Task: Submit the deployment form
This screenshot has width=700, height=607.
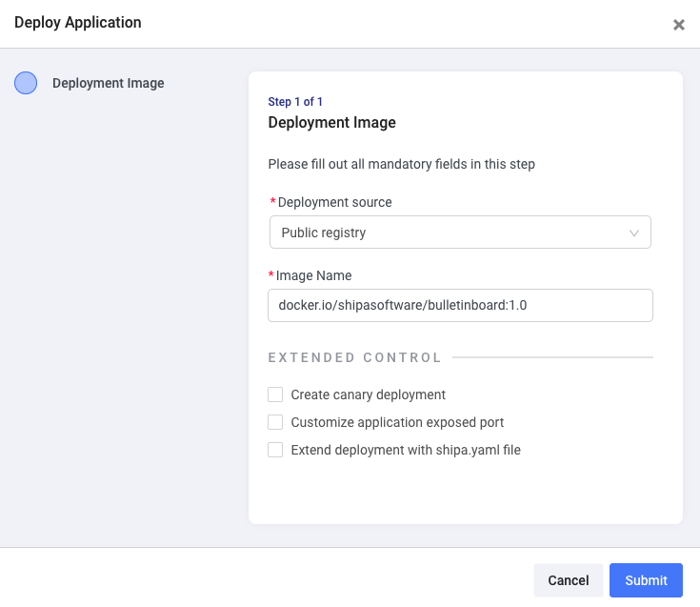Action: (x=646, y=580)
